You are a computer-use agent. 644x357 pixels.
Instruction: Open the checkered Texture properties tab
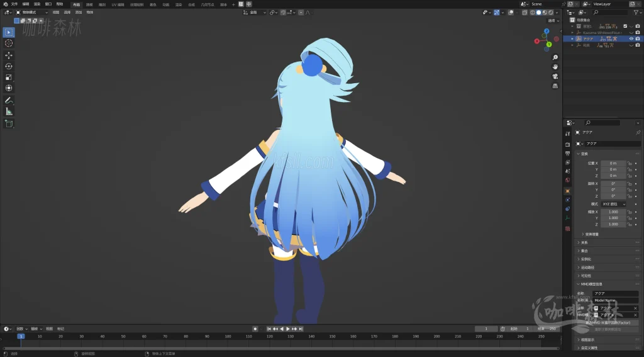click(x=568, y=229)
